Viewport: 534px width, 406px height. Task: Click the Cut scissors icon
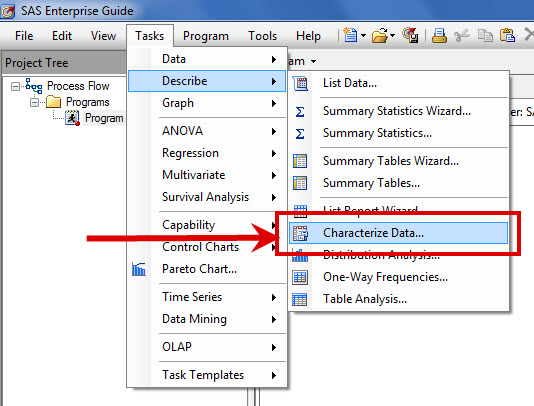click(x=462, y=35)
